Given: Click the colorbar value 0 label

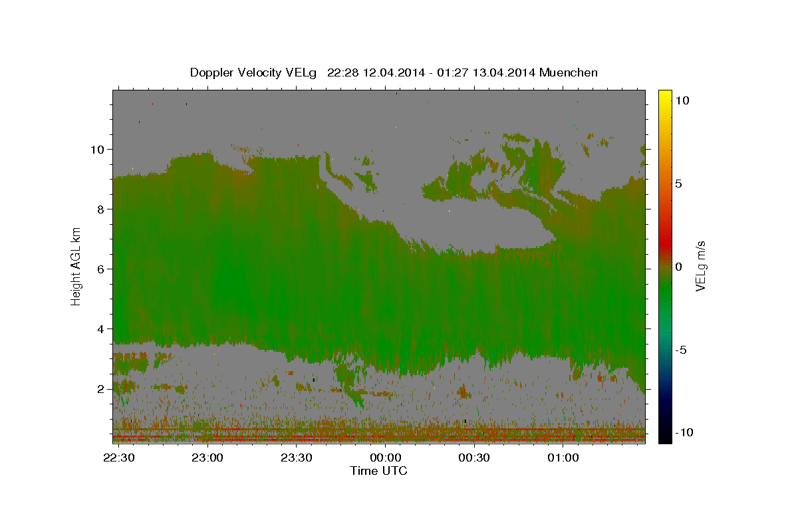Looking at the screenshot, I should tap(678, 267).
